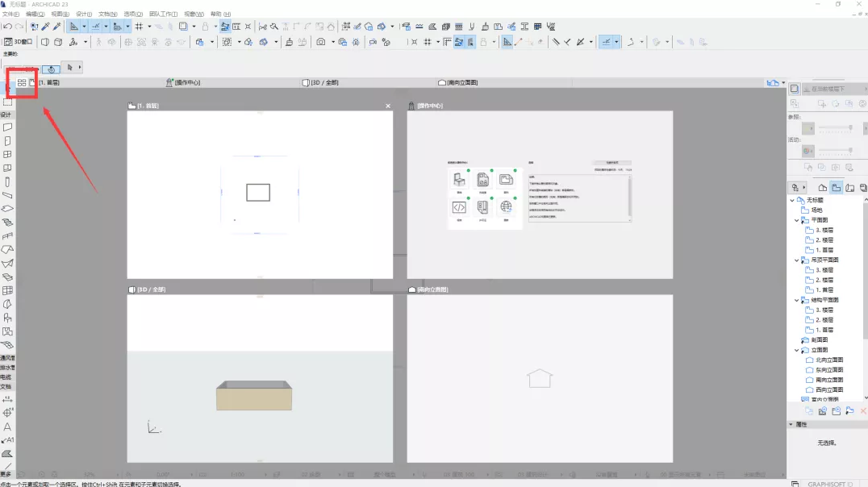Select the Arrow selection tool
The width and height of the screenshot is (868, 487).
tap(69, 68)
